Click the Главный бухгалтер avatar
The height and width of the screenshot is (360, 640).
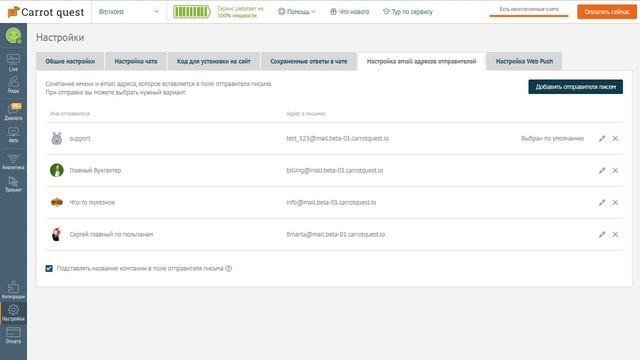point(57,170)
